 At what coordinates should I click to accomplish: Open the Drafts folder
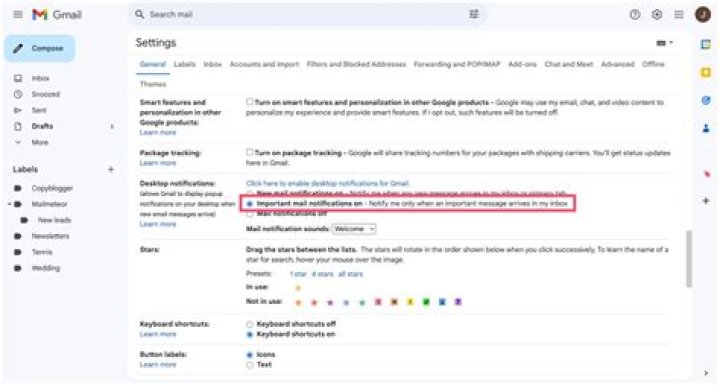(x=42, y=126)
